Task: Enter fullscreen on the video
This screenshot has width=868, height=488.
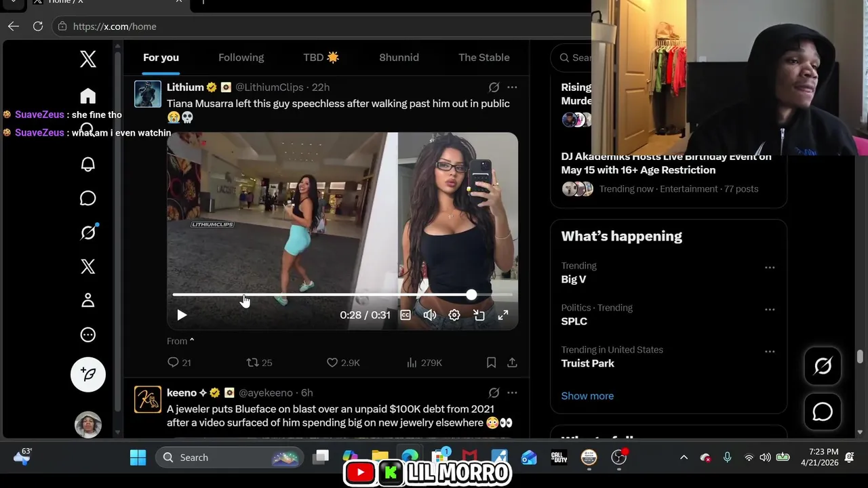Action: (x=503, y=315)
